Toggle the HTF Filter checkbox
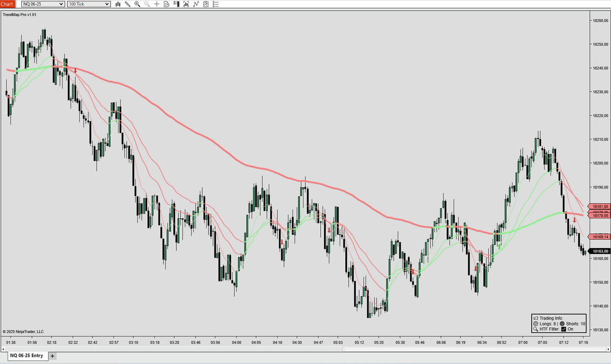 pyautogui.click(x=563, y=329)
